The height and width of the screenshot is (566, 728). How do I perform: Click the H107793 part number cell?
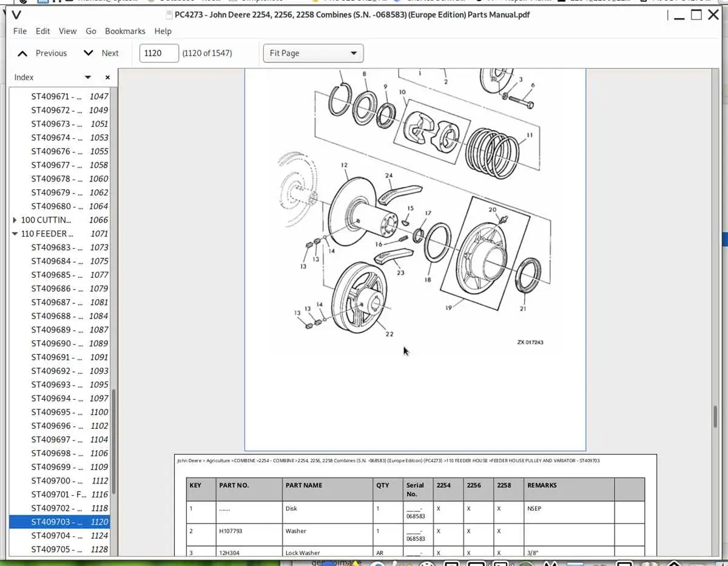click(249, 531)
